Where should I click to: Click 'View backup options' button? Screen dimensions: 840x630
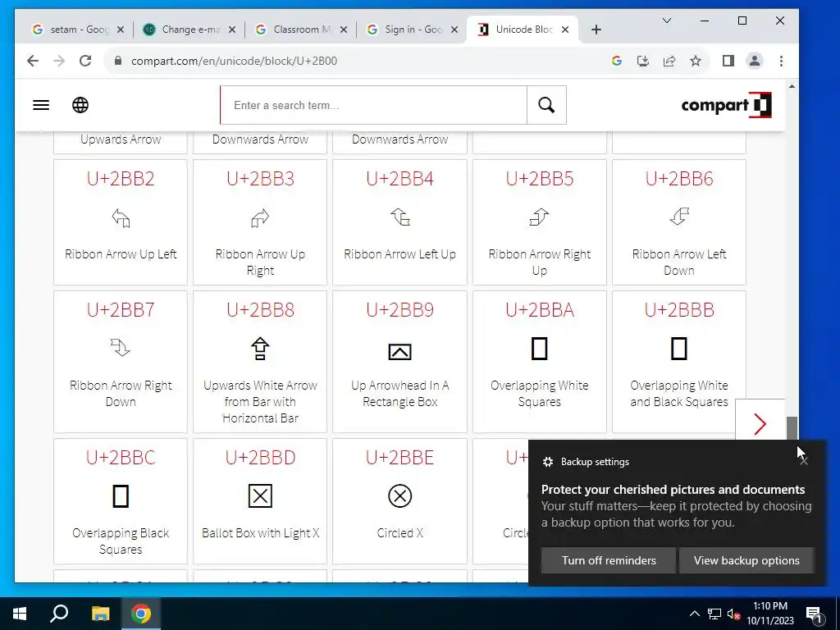click(746, 560)
